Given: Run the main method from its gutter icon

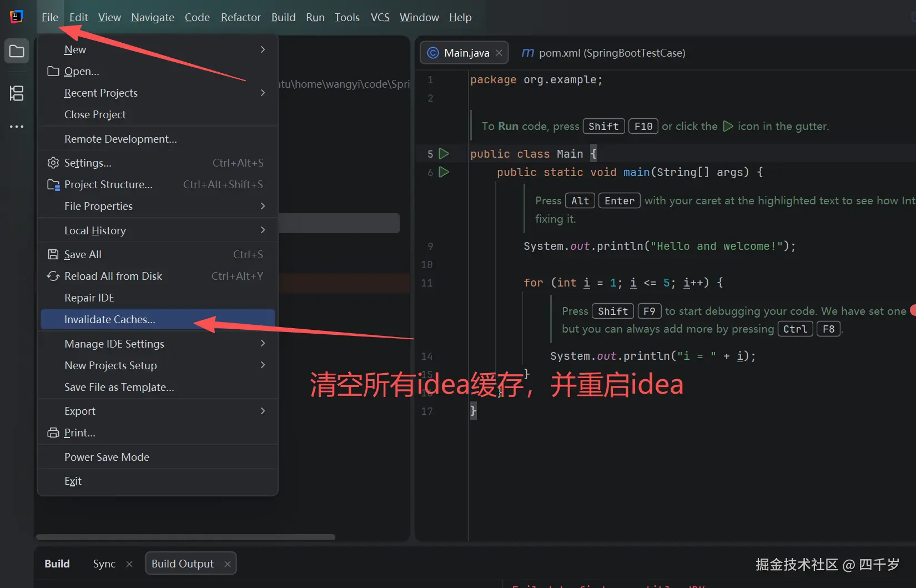Looking at the screenshot, I should pos(443,173).
